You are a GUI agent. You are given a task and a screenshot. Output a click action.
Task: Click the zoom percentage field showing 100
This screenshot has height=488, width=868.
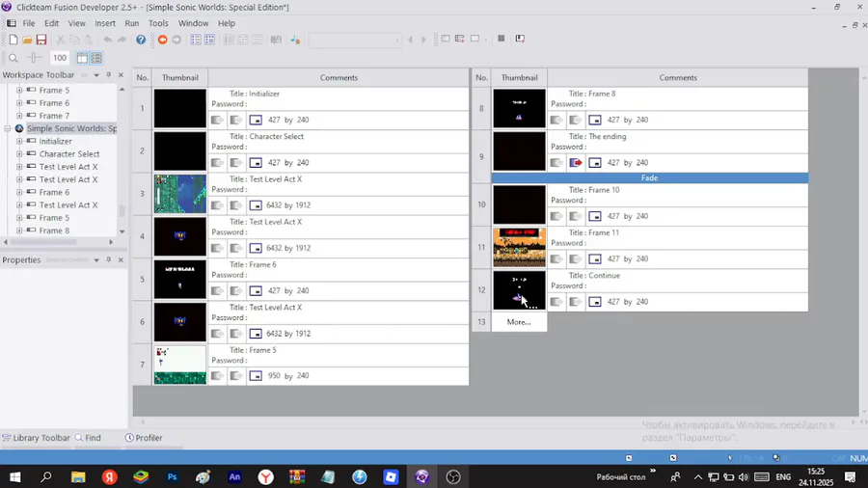(x=60, y=58)
